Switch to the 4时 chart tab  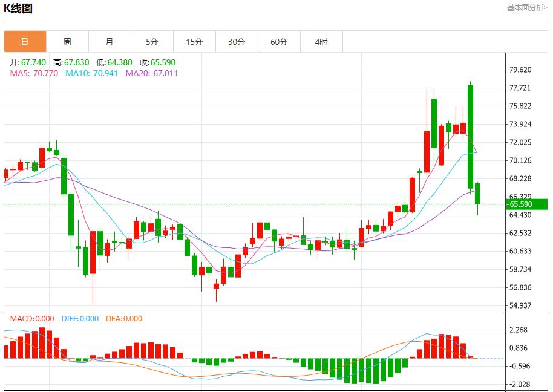pyautogui.click(x=321, y=42)
